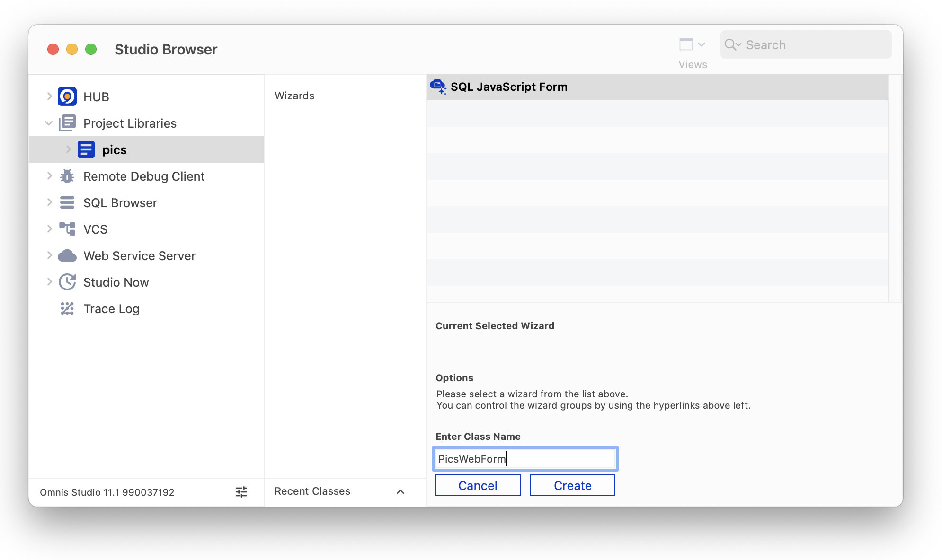Focus the Search field
Viewport: 942px width, 560px height.
coord(806,45)
